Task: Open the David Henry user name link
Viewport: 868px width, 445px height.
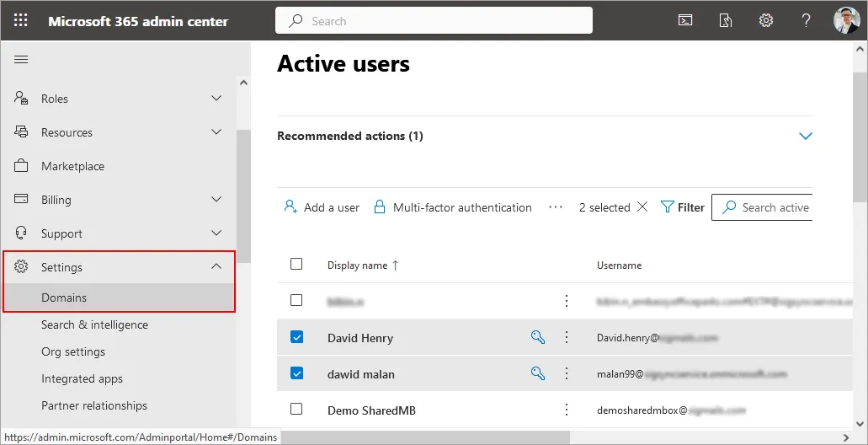Action: point(360,338)
